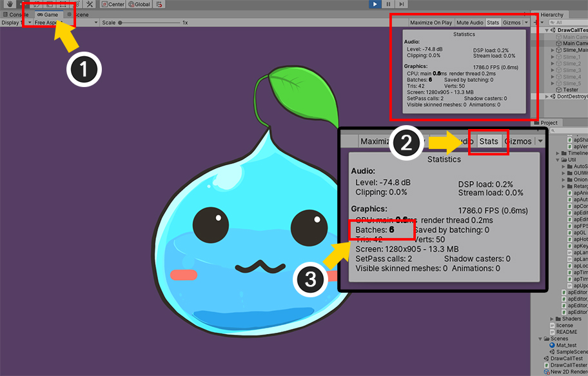Open the Display 1 dropdown
This screenshot has width=588, height=376.
pyautogui.click(x=16, y=23)
